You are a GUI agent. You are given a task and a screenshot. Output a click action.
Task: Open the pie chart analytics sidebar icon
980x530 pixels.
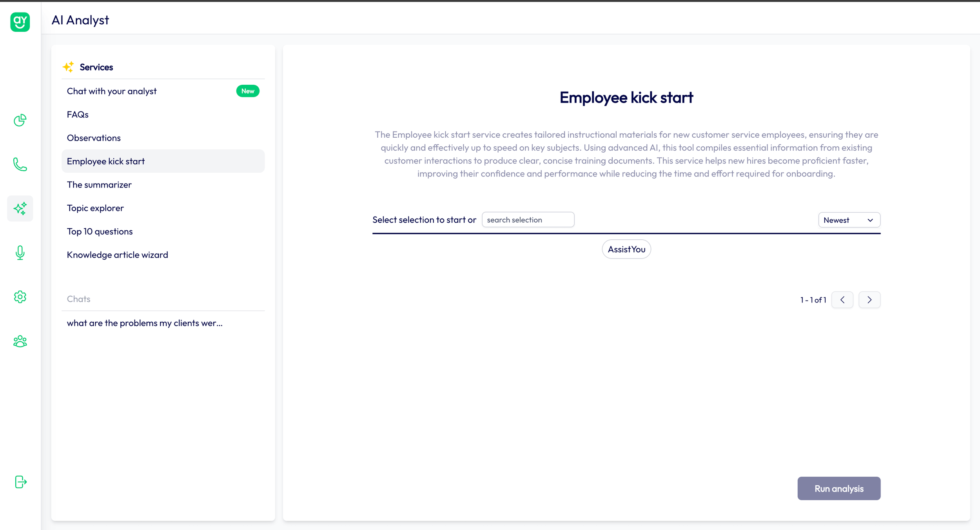coord(20,120)
